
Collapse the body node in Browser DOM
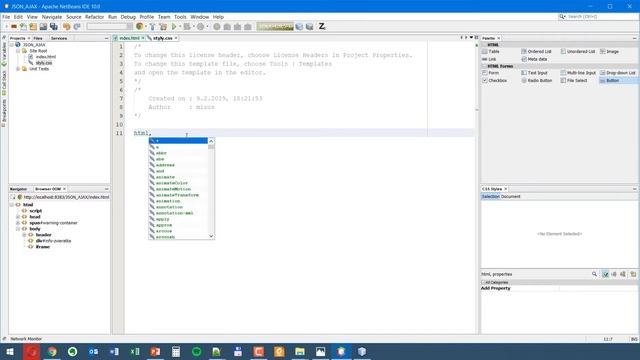tap(18, 229)
